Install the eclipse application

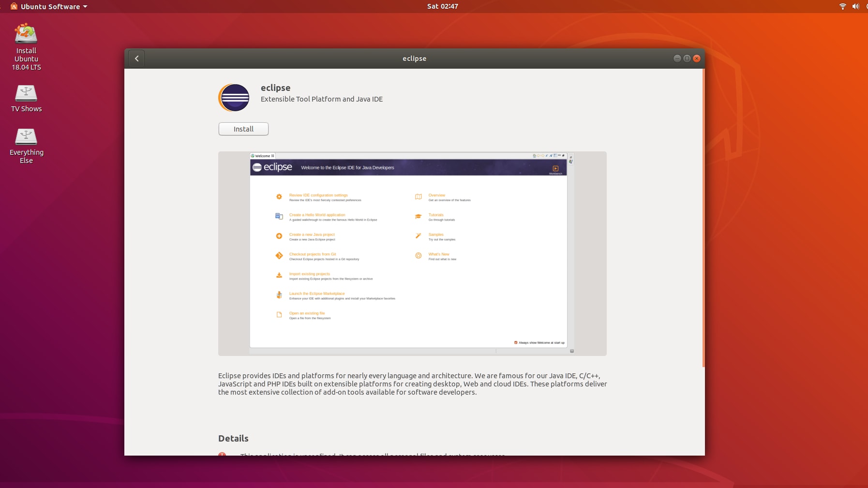243,129
